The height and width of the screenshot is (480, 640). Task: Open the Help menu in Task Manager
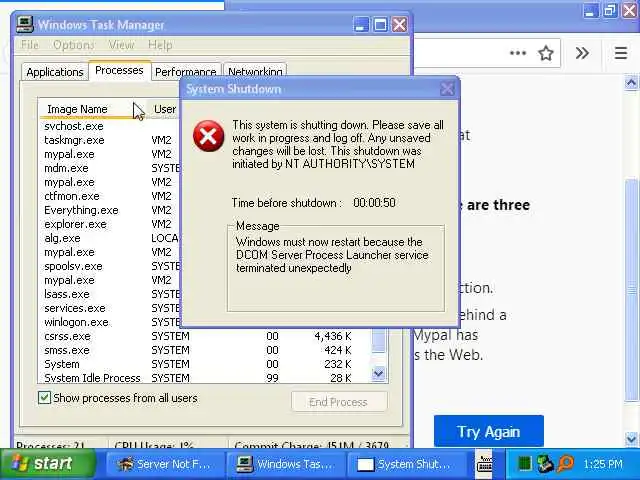160,44
